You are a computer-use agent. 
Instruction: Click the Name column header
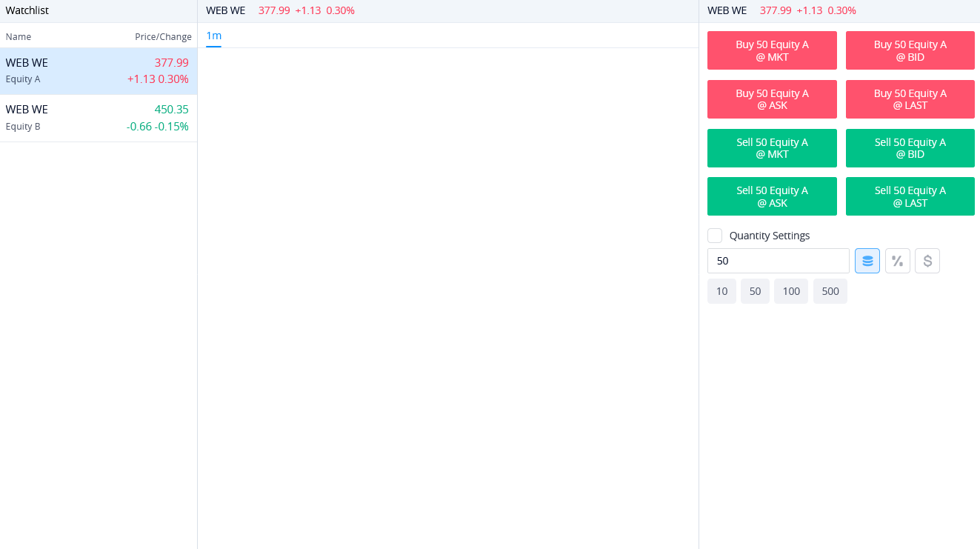(19, 36)
